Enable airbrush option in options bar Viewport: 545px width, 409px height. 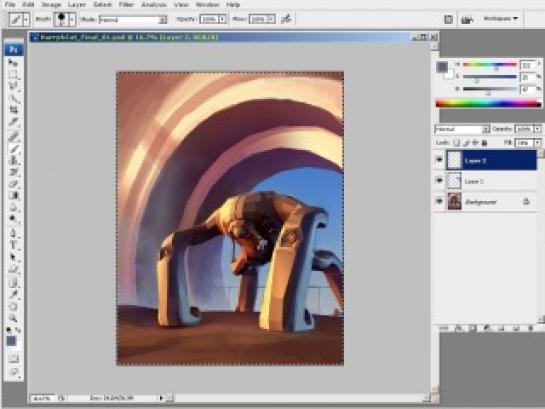click(x=286, y=19)
